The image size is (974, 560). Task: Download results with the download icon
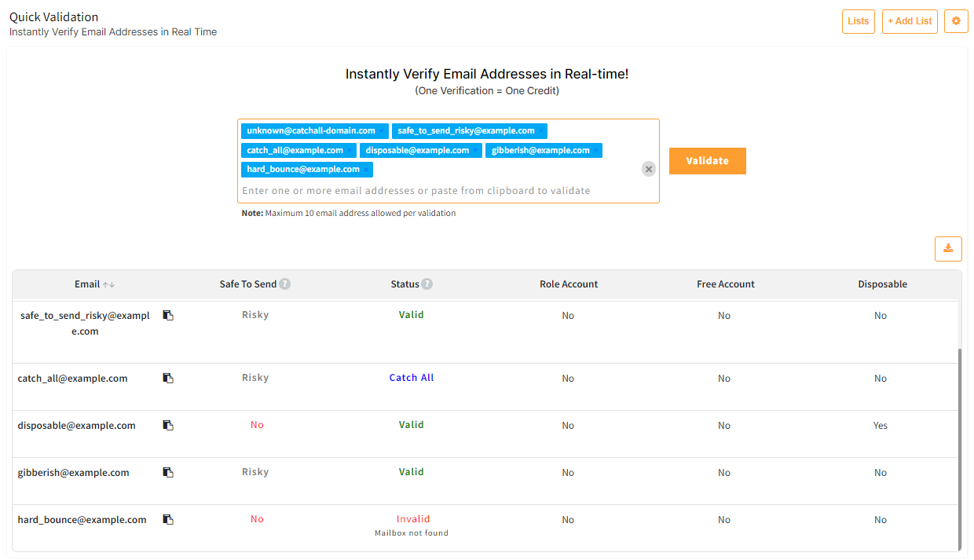pos(948,249)
